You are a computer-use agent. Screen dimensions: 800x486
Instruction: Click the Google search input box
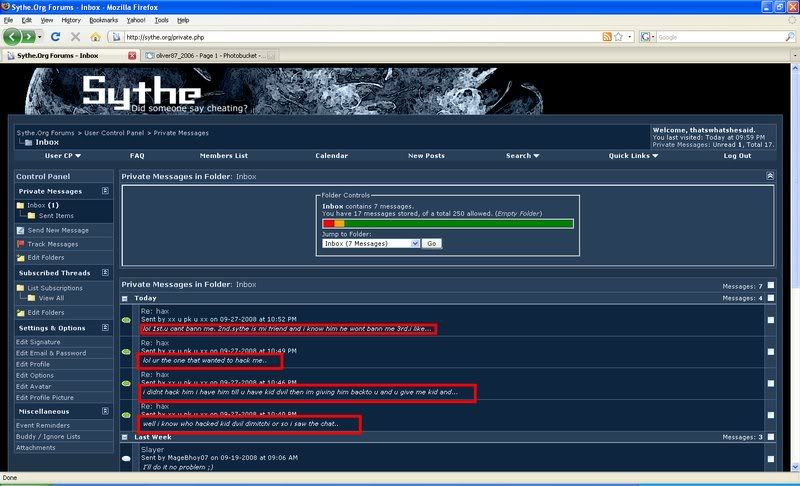(x=720, y=37)
